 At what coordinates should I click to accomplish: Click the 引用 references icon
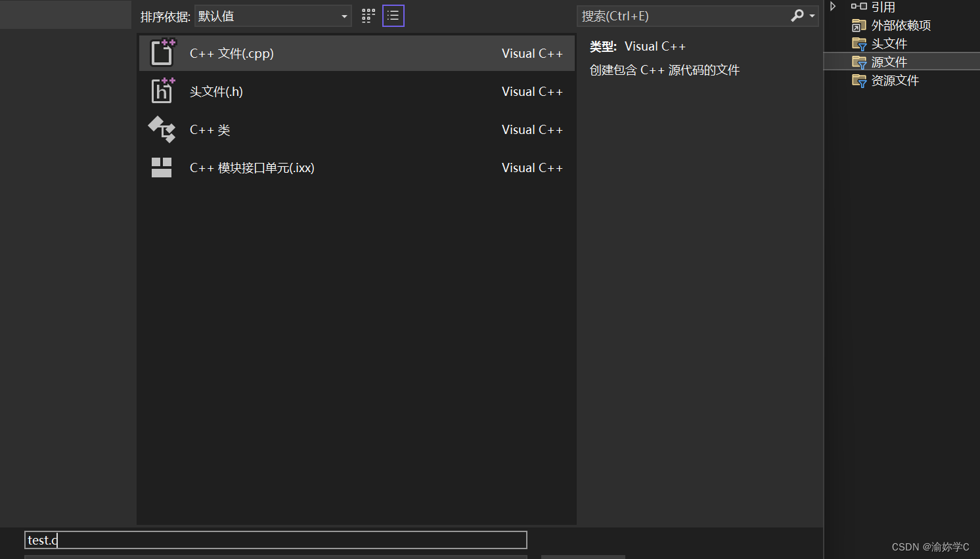point(858,7)
